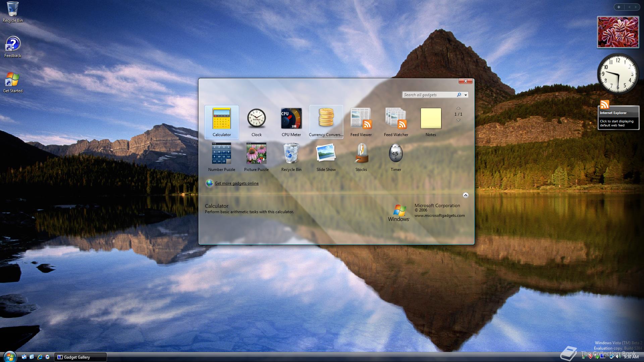Select the Feed Watcher gadget
The height and width of the screenshot is (362, 644).
(396, 122)
